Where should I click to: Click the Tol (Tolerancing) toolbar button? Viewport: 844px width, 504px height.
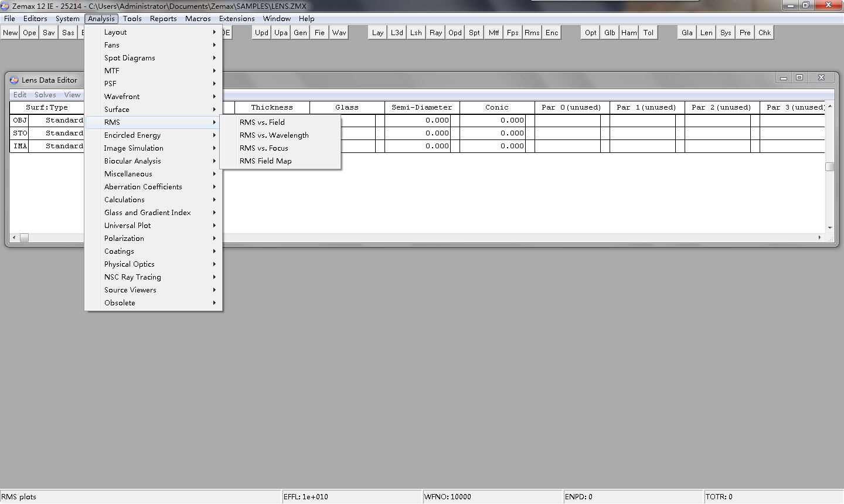click(648, 33)
